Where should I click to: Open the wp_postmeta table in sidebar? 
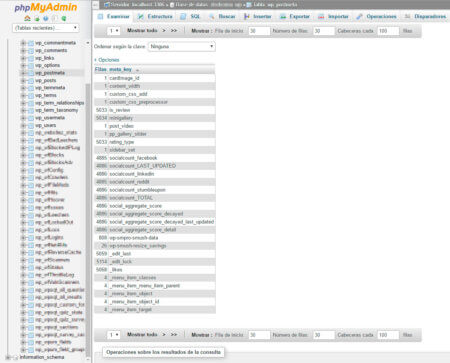pos(50,73)
